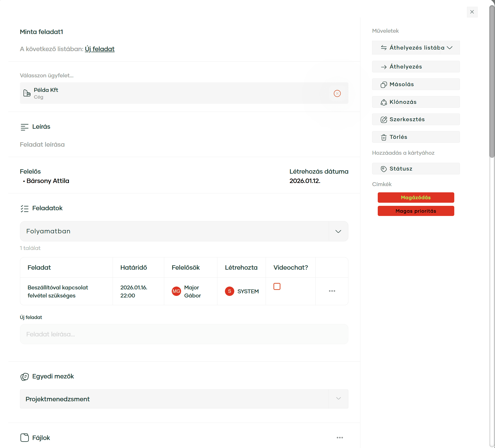Open the Projektmenedzsment custom fields dropdown
This screenshot has height=448, width=495.
tap(338, 399)
